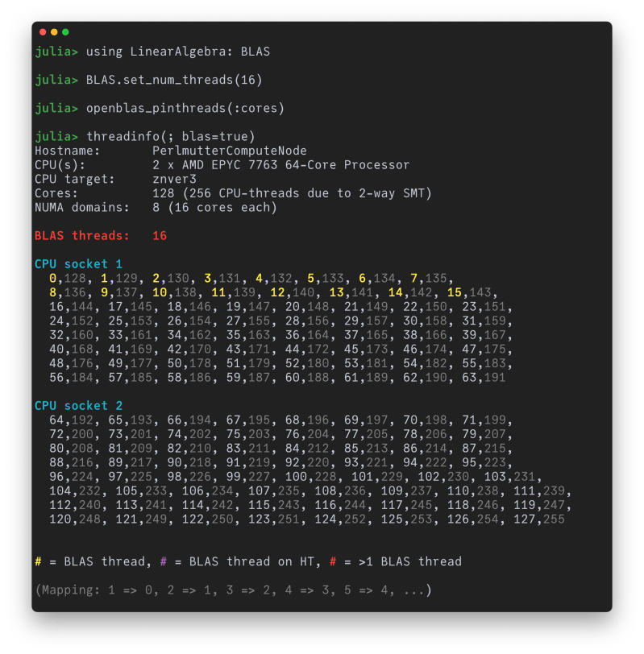Click the 'CPU socket 2' heading
644x654 pixels.
coord(78,406)
